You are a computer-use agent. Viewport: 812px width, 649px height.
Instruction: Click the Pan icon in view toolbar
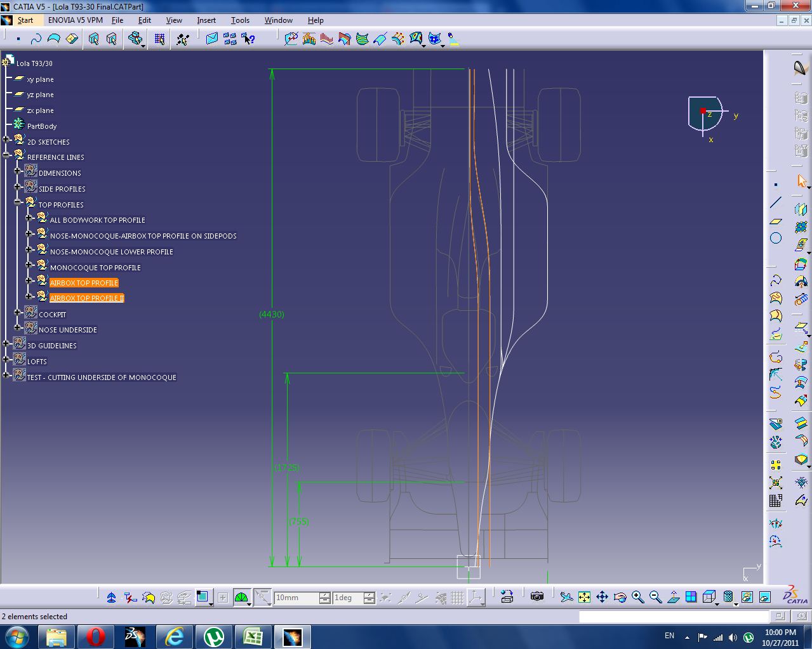(x=602, y=597)
